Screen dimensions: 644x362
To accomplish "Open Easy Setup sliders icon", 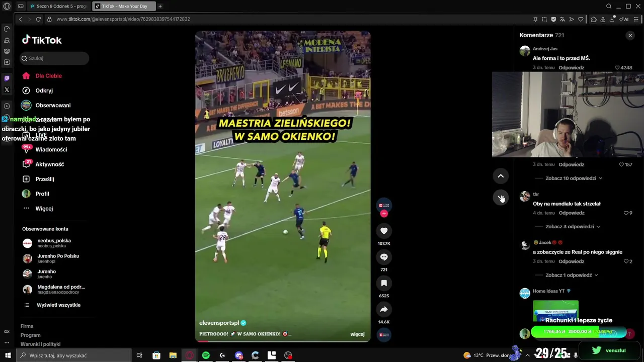I will point(636,19).
